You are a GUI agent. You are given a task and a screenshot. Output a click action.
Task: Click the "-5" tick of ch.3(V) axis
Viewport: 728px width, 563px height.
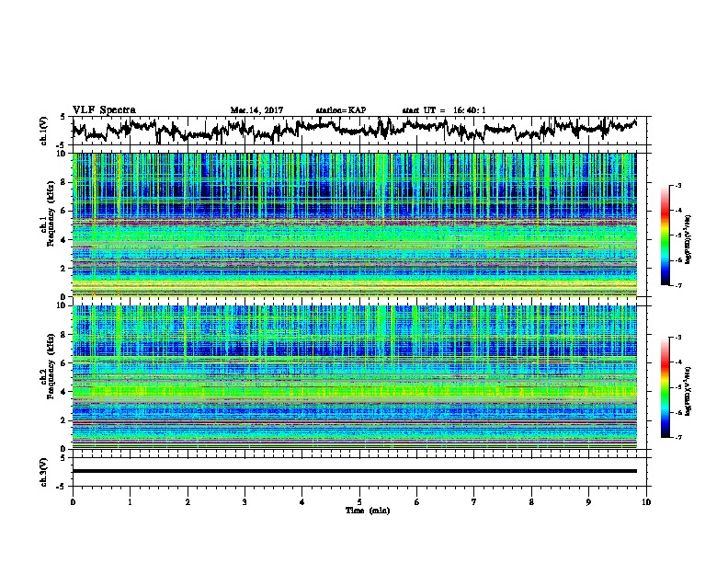(x=63, y=487)
